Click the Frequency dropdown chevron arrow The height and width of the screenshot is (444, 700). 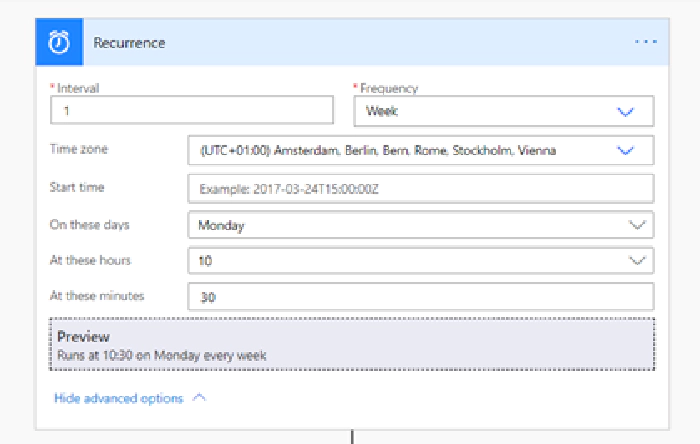click(x=627, y=112)
